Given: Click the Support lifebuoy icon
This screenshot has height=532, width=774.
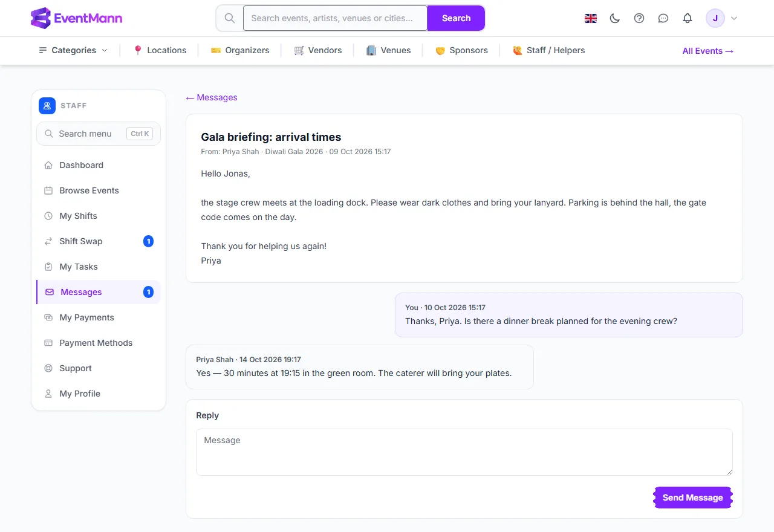Looking at the screenshot, I should click(x=48, y=368).
